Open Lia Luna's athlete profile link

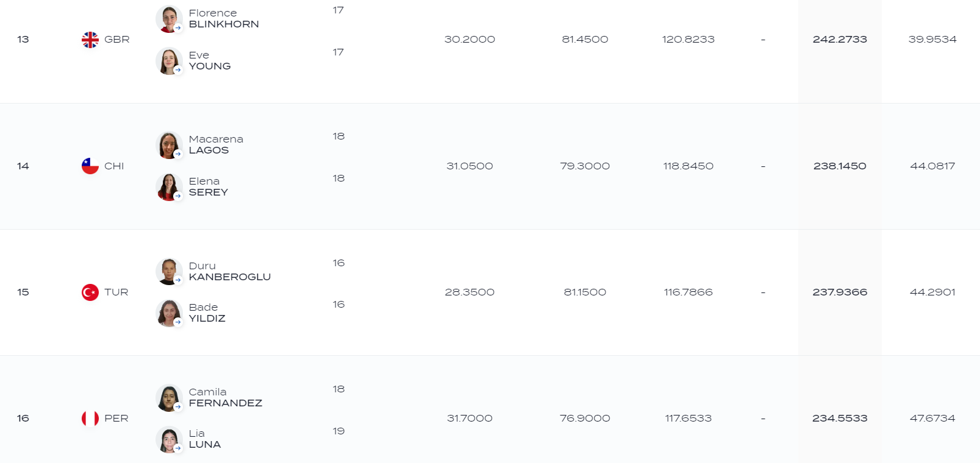(x=204, y=439)
